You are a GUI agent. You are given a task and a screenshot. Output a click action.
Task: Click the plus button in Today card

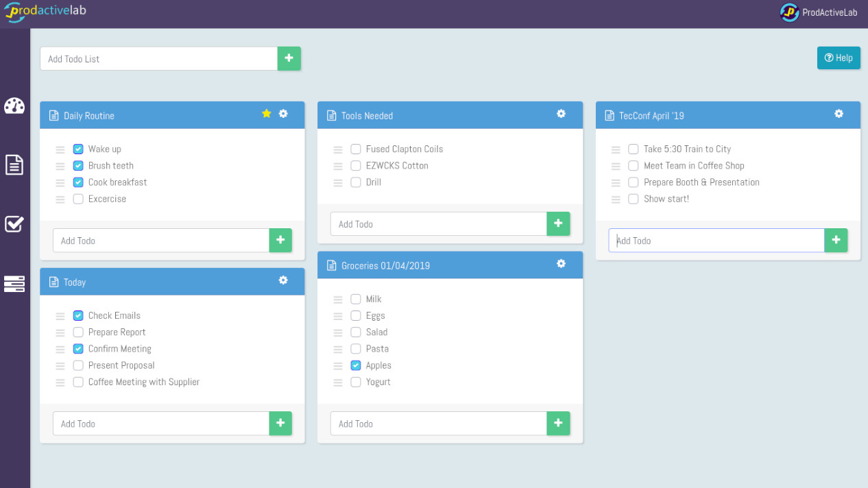tap(280, 424)
